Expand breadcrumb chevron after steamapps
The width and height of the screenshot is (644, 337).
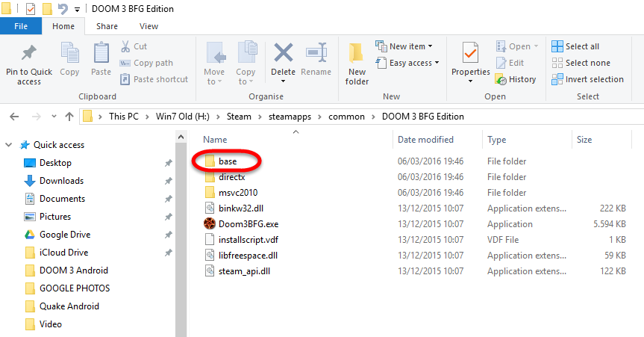(319, 117)
